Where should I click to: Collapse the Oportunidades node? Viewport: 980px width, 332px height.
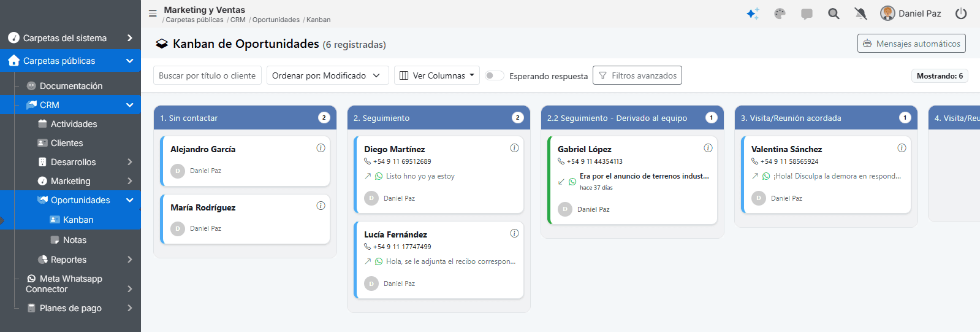click(x=129, y=200)
